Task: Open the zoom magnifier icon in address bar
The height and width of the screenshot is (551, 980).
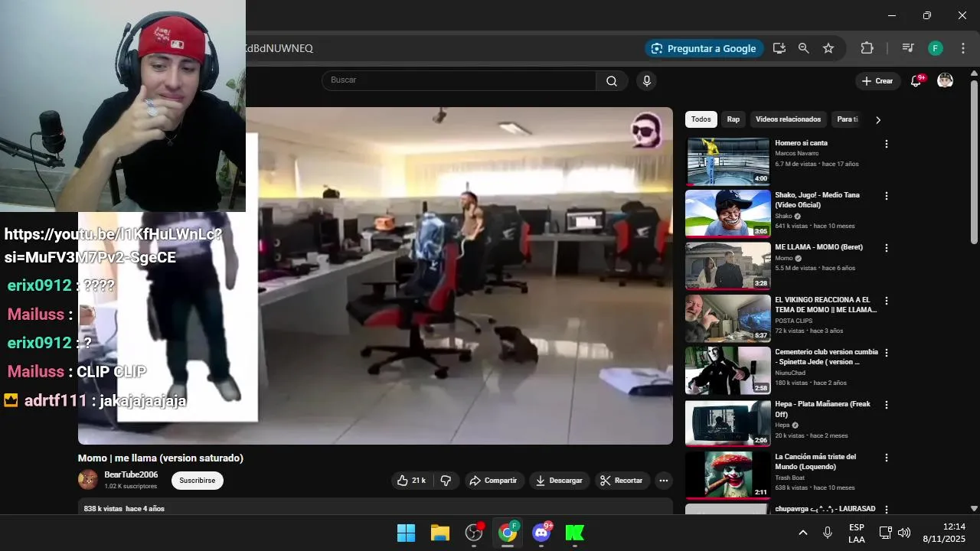Action: click(x=804, y=48)
